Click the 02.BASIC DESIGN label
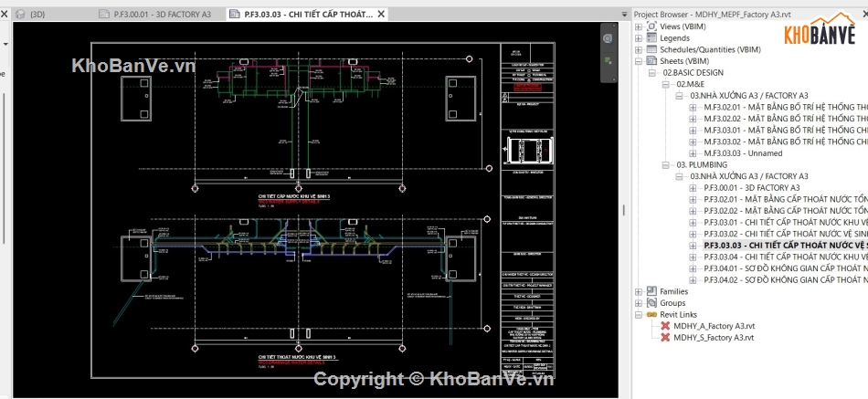868x399 pixels. pyautogui.click(x=693, y=72)
